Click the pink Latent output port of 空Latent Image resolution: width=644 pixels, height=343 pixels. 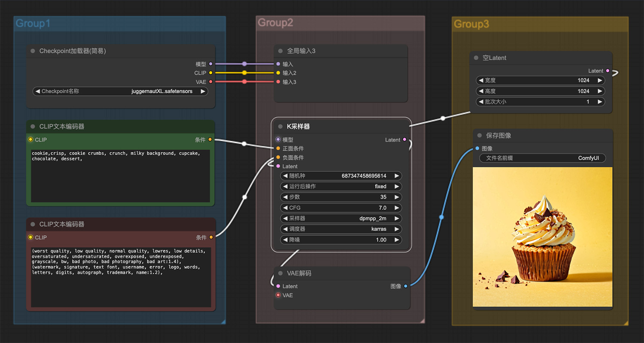pyautogui.click(x=608, y=71)
